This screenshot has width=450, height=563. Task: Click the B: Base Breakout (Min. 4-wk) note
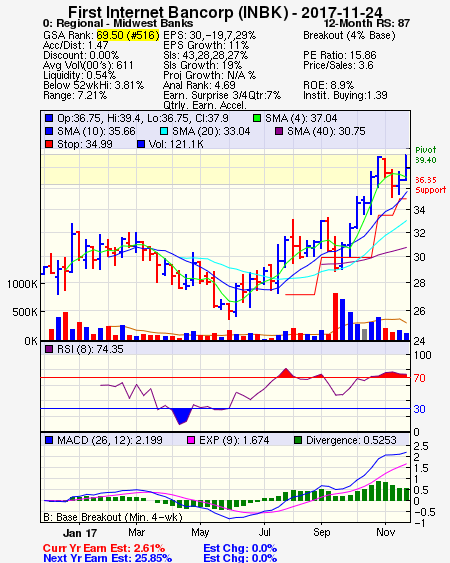click(113, 517)
